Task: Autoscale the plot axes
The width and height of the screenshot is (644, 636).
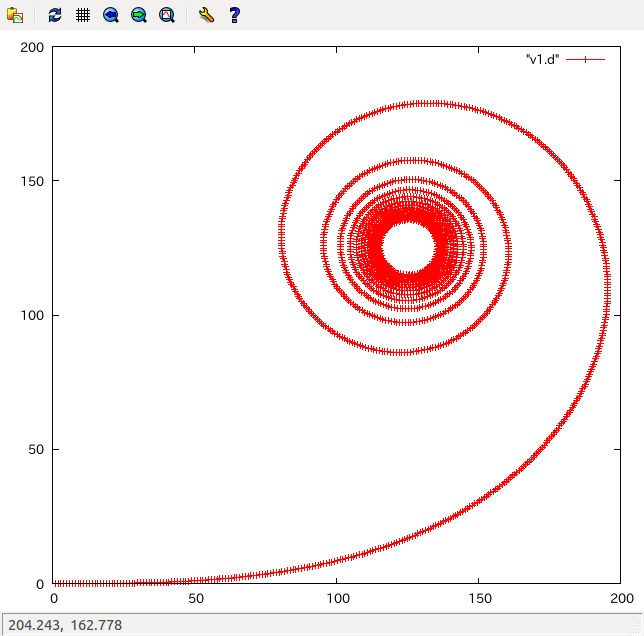Action: 167,15
